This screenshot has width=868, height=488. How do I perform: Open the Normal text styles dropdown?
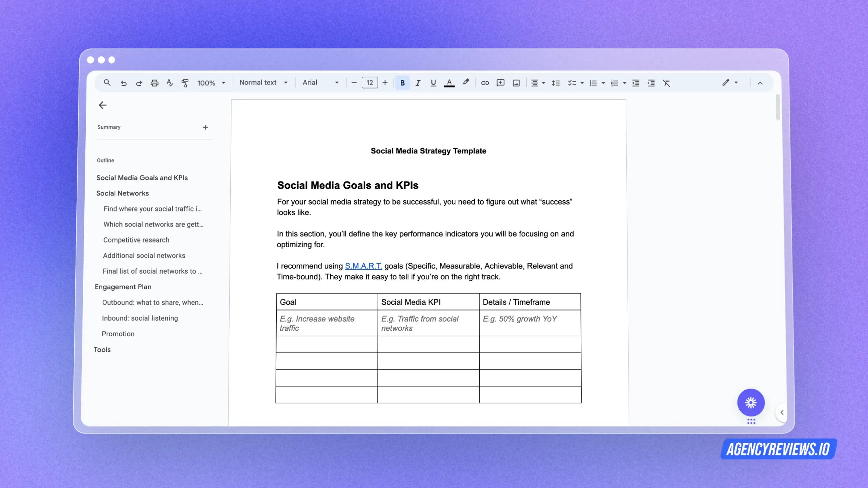coord(263,83)
